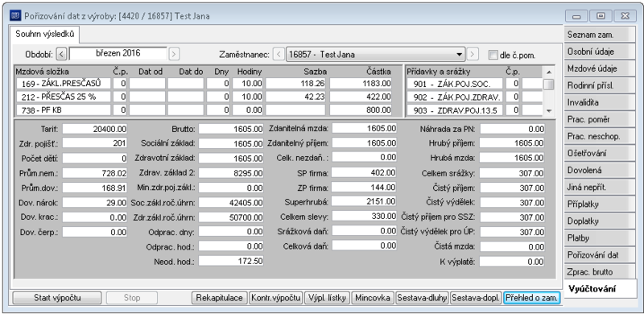Go to previous period arrow
This screenshot has height=314, width=644.
[x=61, y=53]
